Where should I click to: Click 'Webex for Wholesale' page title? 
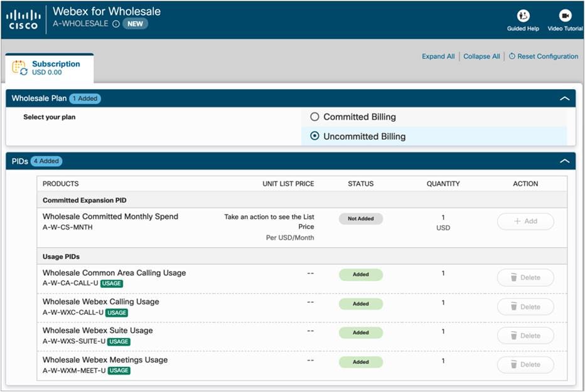pyautogui.click(x=107, y=11)
